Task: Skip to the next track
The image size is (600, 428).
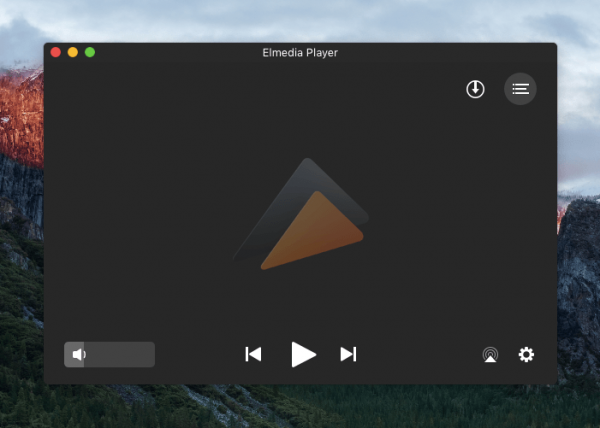Action: [x=348, y=354]
